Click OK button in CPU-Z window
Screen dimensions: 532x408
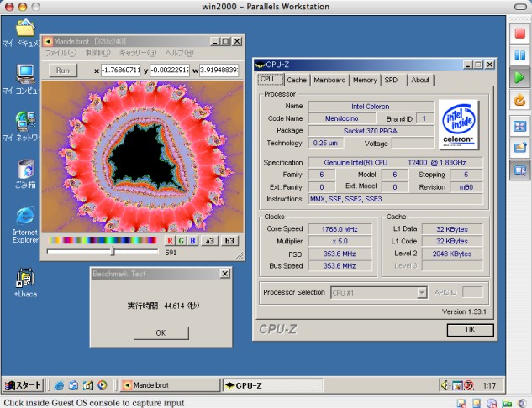(471, 330)
